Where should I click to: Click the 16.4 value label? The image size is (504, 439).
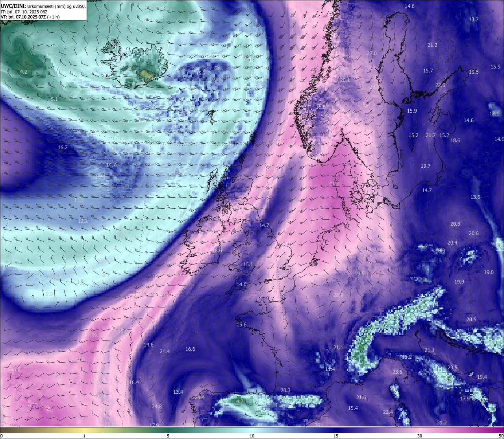click(x=134, y=382)
